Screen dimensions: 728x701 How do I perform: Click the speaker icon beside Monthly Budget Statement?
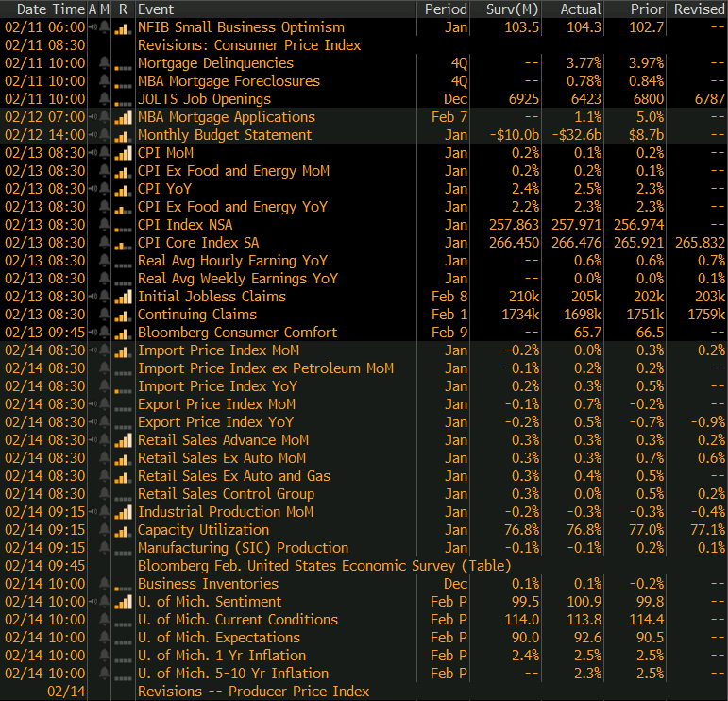pos(92,135)
